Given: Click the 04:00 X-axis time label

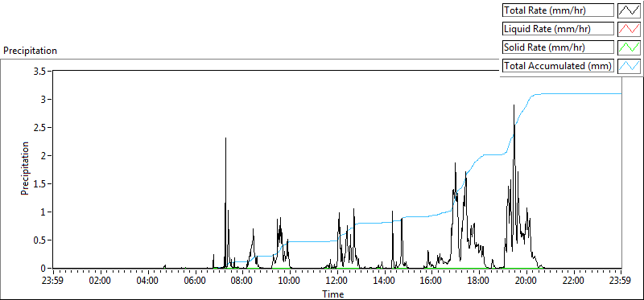Looking at the screenshot, I should (148, 282).
